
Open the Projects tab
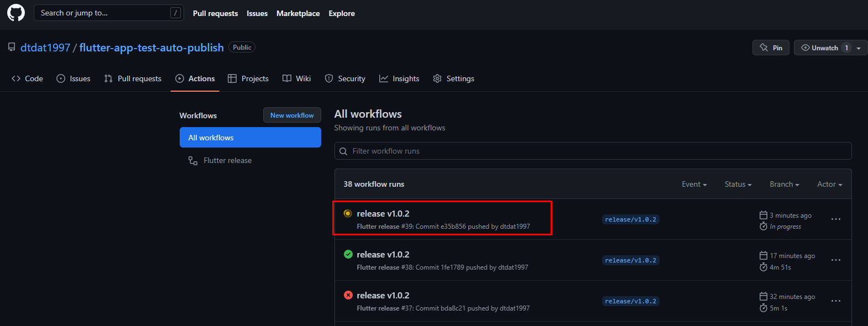click(248, 78)
